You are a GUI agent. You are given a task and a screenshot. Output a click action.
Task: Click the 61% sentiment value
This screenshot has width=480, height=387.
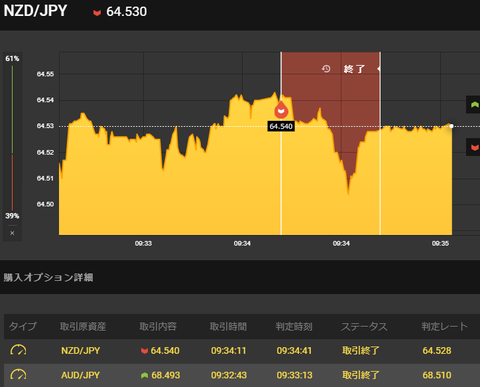click(12, 59)
